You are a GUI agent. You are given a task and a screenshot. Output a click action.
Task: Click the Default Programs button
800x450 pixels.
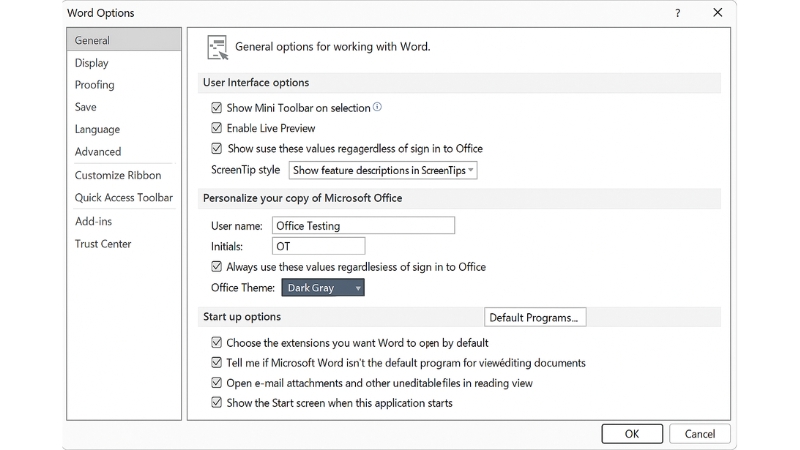[535, 317]
